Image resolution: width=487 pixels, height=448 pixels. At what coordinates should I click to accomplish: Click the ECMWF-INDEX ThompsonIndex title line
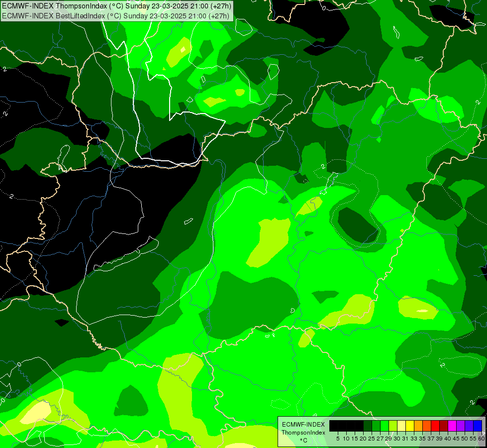[x=116, y=6]
